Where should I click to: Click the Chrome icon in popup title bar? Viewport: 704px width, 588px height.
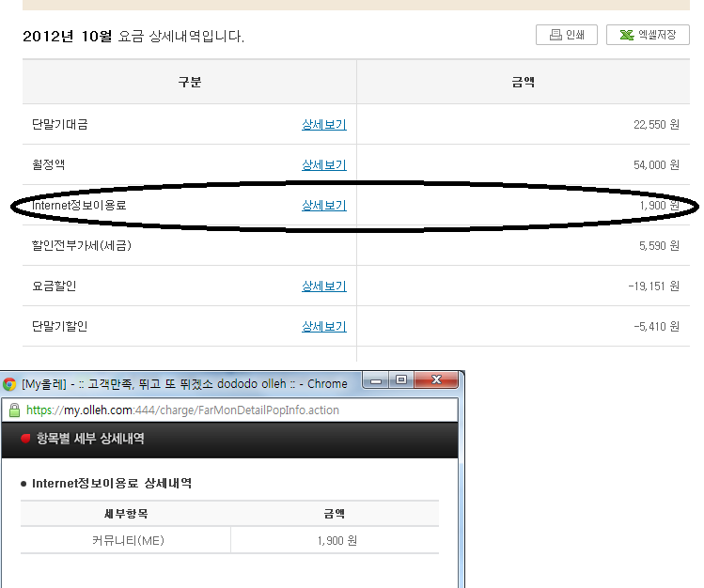[9, 383]
